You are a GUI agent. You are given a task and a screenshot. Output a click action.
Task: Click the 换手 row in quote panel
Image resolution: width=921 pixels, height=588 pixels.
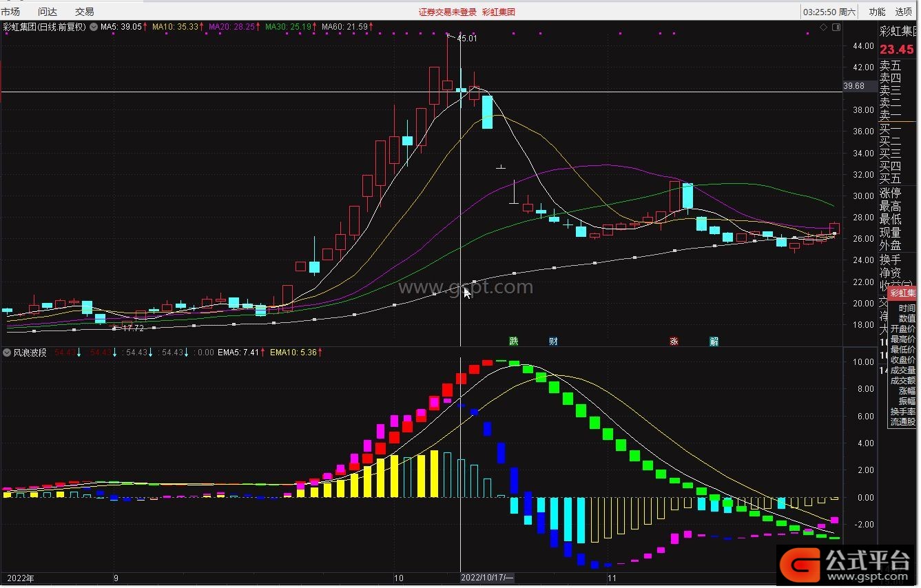coord(890,260)
